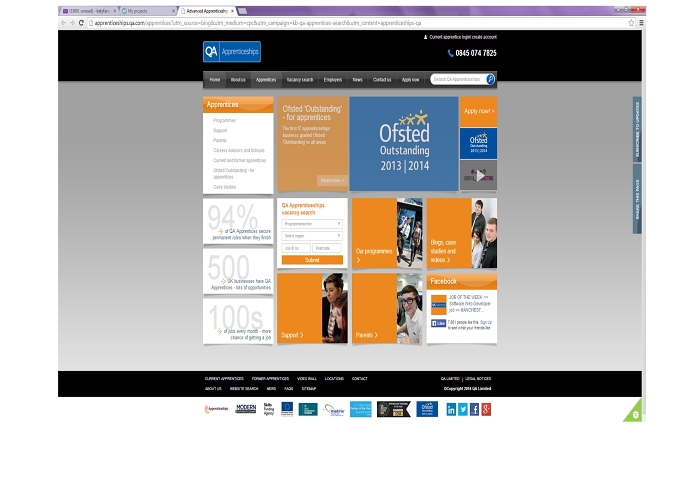Open the Employers menu item
The width and height of the screenshot is (680, 481).
[333, 80]
